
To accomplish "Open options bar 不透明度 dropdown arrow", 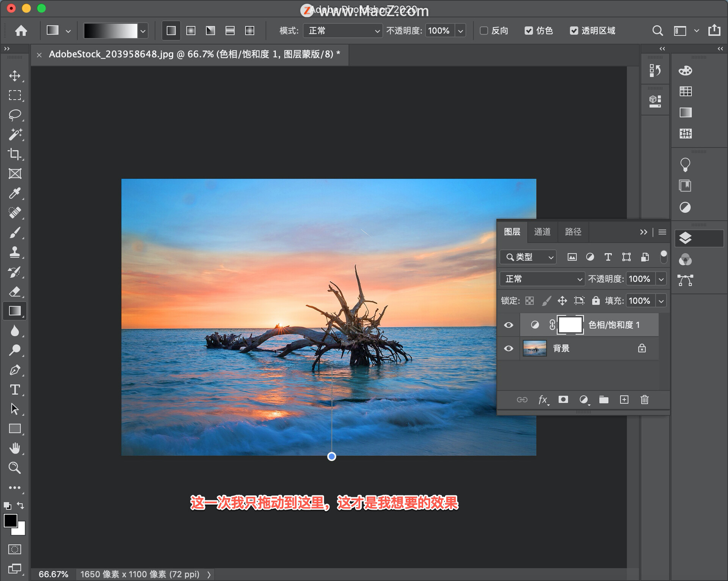I will pyautogui.click(x=460, y=31).
